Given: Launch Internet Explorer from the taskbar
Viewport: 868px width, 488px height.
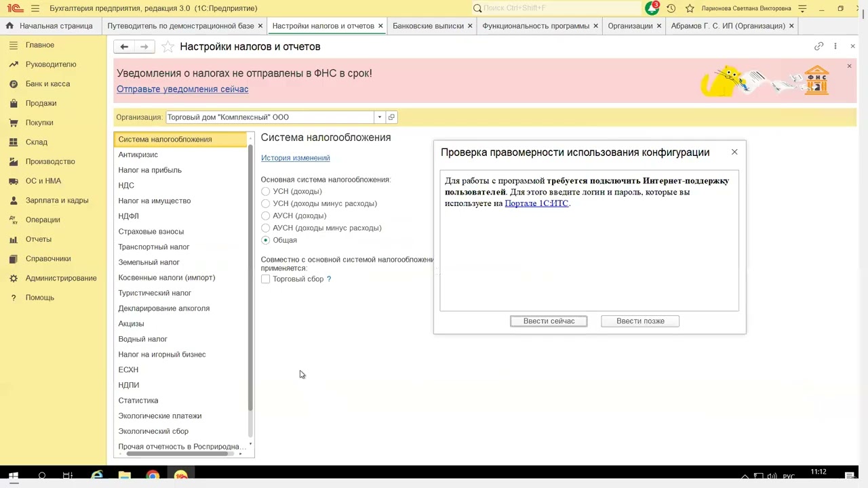Looking at the screenshot, I should coord(97,476).
